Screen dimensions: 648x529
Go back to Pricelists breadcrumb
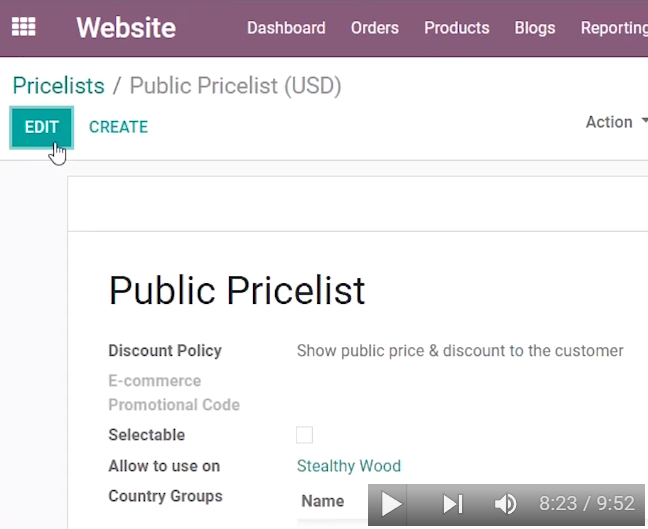pyautogui.click(x=59, y=86)
